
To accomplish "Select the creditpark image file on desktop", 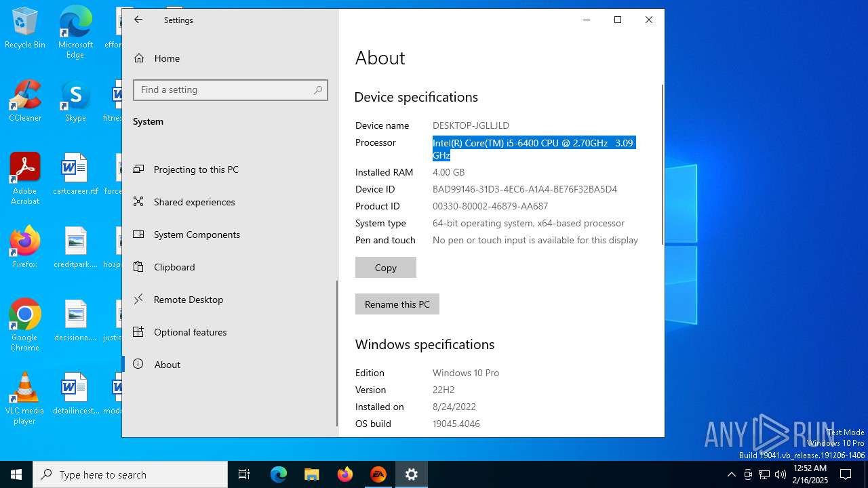I will click(x=75, y=247).
